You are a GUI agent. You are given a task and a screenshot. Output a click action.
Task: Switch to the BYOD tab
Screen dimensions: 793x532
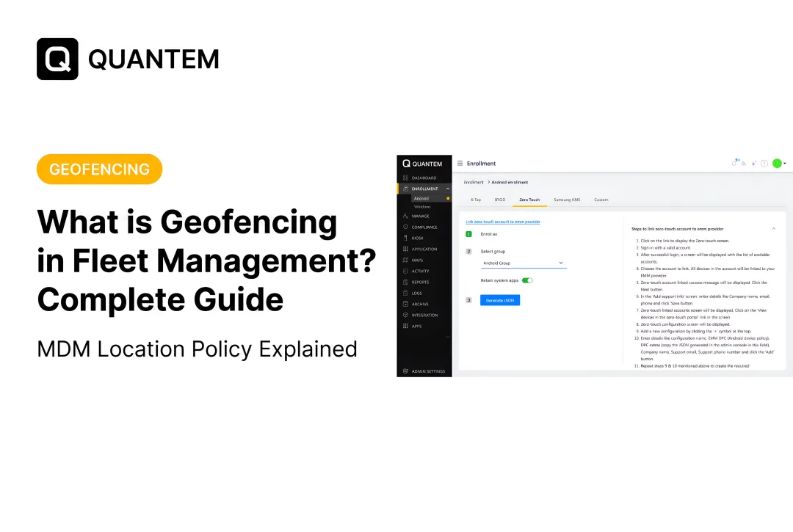pos(500,200)
